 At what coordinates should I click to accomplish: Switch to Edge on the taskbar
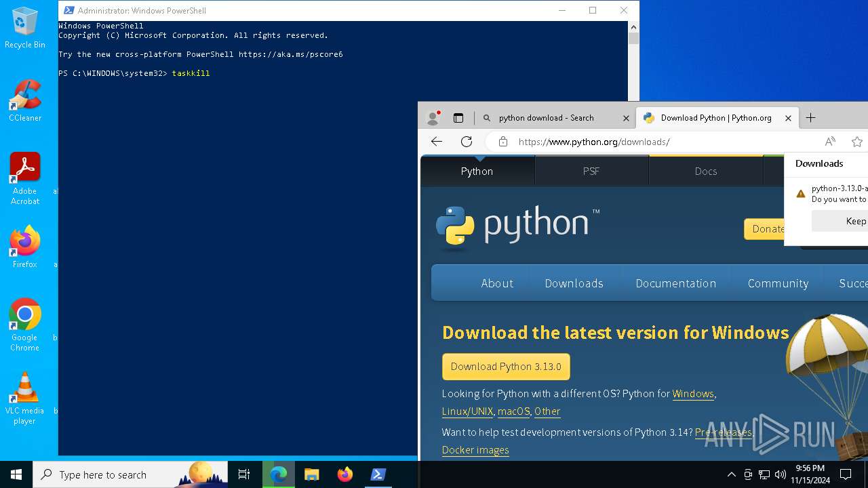coord(278,474)
